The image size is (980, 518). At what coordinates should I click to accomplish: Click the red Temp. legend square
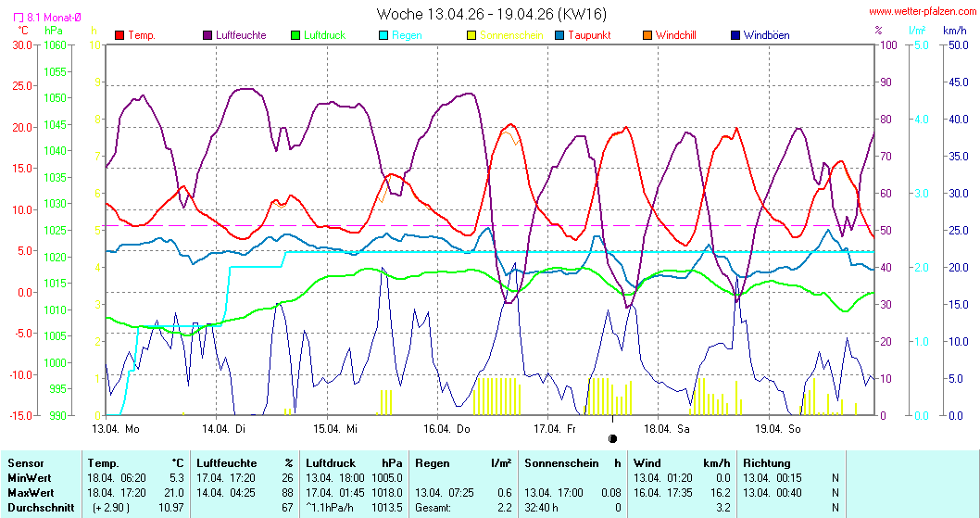119,35
